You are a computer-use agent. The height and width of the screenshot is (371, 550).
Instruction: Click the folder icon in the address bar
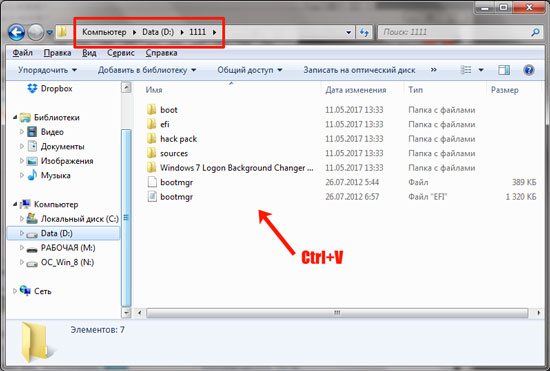point(62,32)
